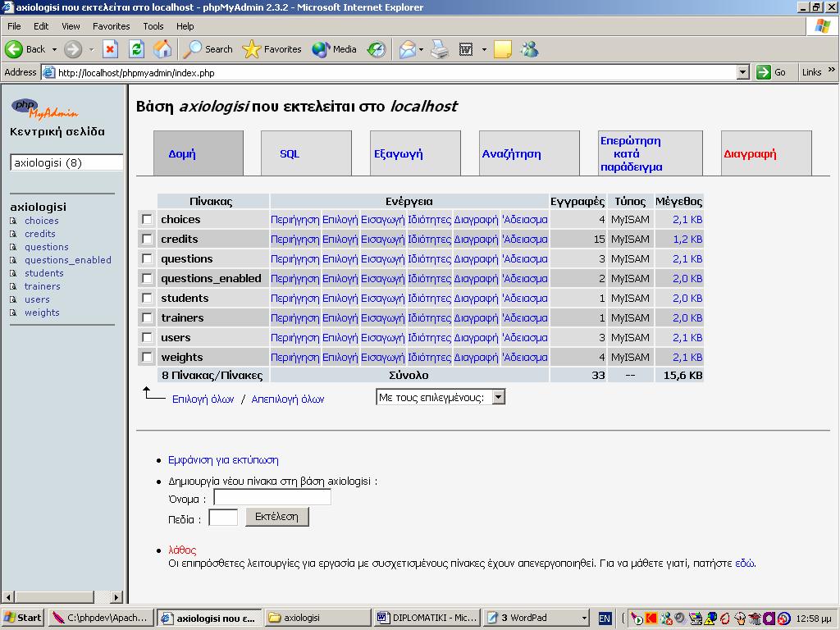Refresh the page using the Refresh icon
840x630 pixels.
pyautogui.click(x=137, y=49)
